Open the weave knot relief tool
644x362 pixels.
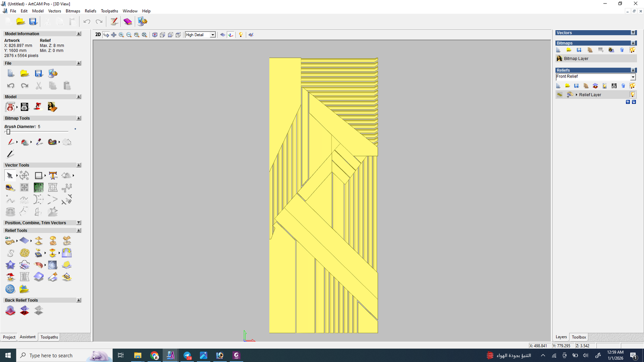(25, 253)
